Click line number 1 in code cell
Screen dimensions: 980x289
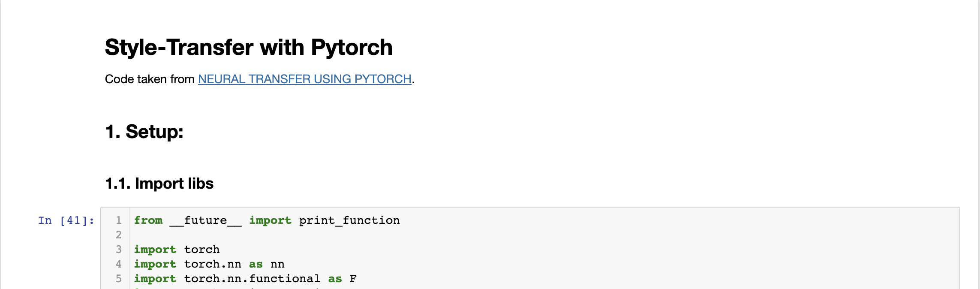click(119, 220)
